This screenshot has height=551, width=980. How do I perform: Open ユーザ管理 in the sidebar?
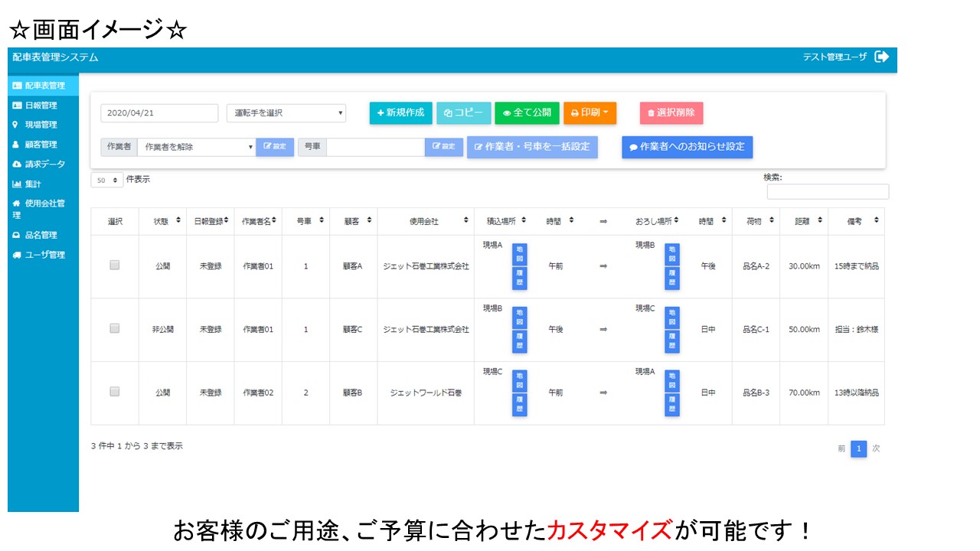(43, 256)
